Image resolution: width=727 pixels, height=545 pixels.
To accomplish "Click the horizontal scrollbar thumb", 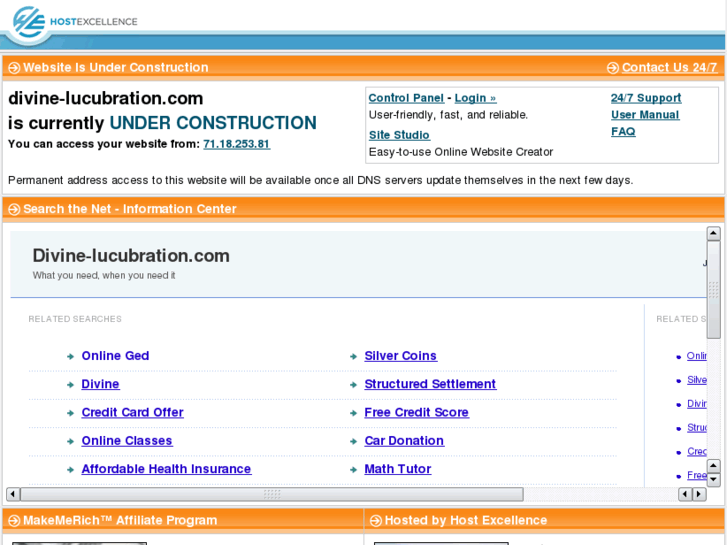I will 272,494.
